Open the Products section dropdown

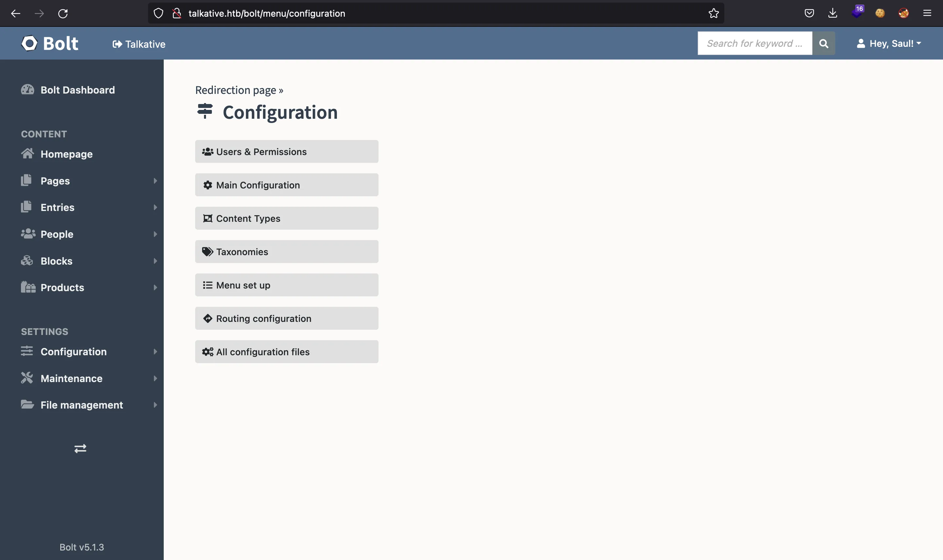coord(154,287)
